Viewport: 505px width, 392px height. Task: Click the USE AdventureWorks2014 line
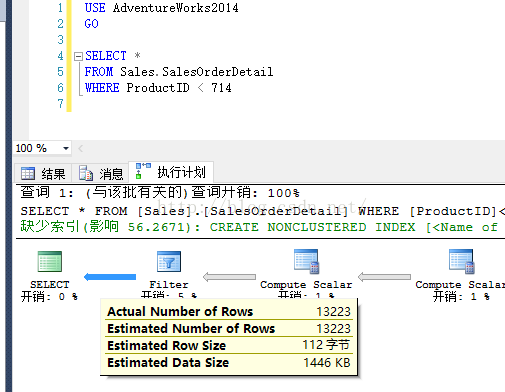[x=162, y=8]
